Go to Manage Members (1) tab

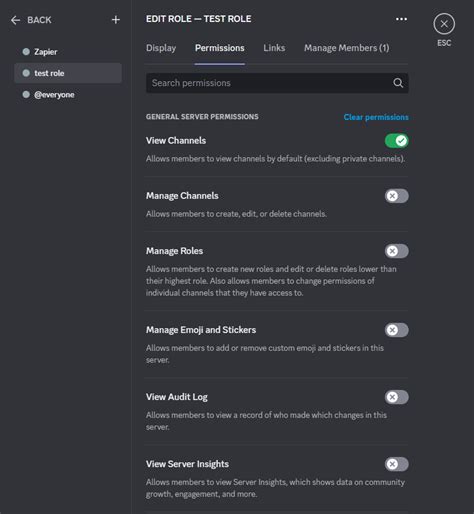click(346, 48)
